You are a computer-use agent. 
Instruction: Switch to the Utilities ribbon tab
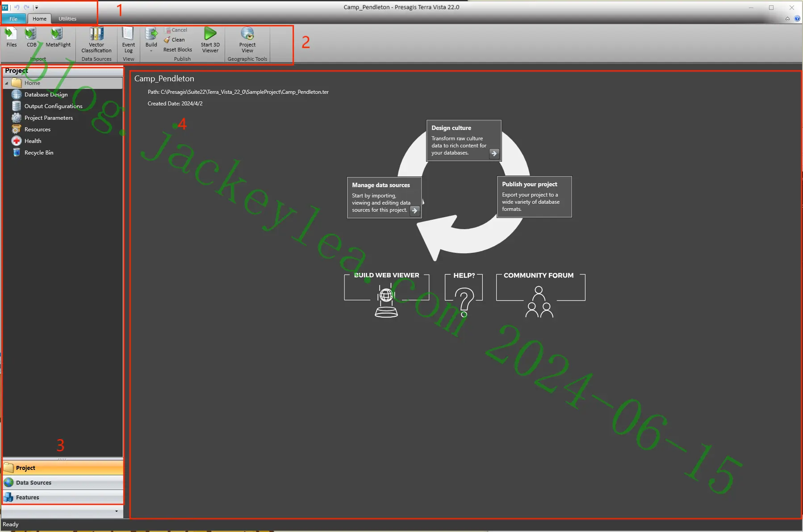(67, 19)
